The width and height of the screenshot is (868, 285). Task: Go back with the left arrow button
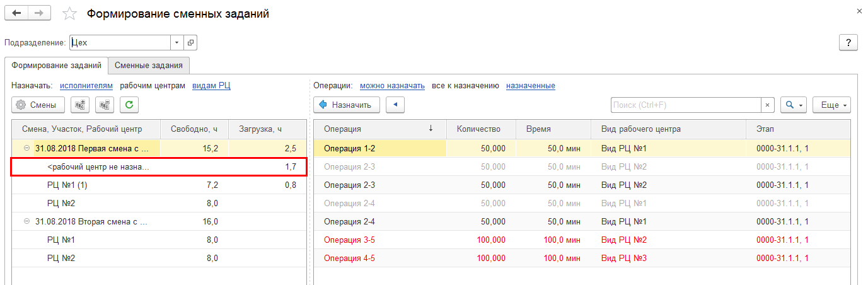[16, 13]
